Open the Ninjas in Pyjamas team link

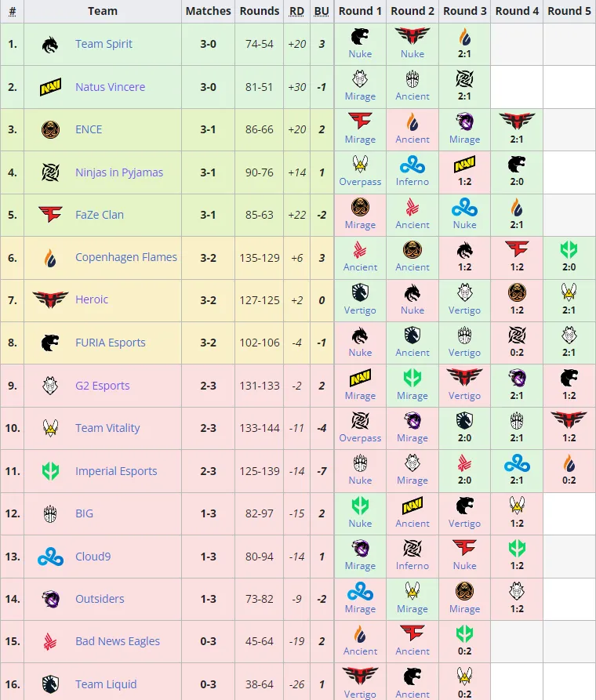[119, 172]
